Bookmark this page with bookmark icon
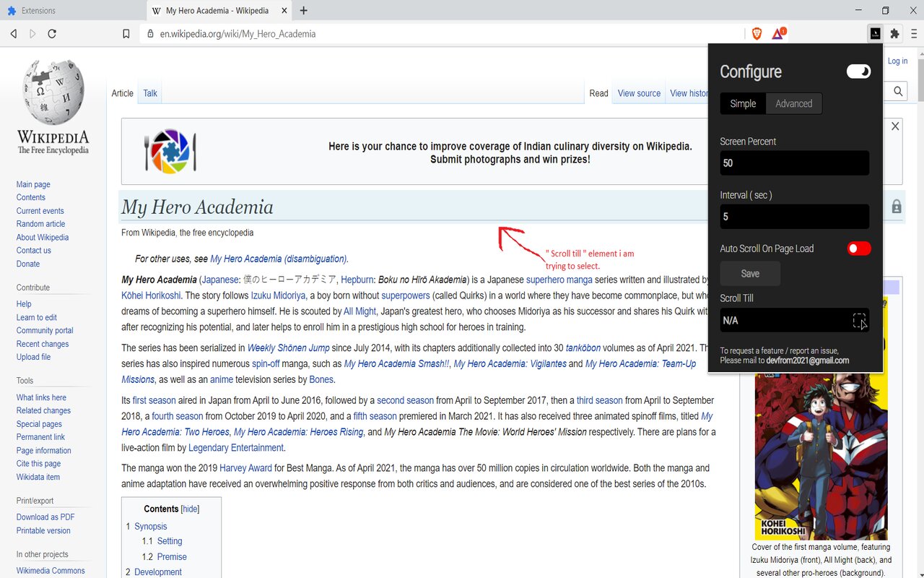This screenshot has width=924, height=578. (x=126, y=34)
